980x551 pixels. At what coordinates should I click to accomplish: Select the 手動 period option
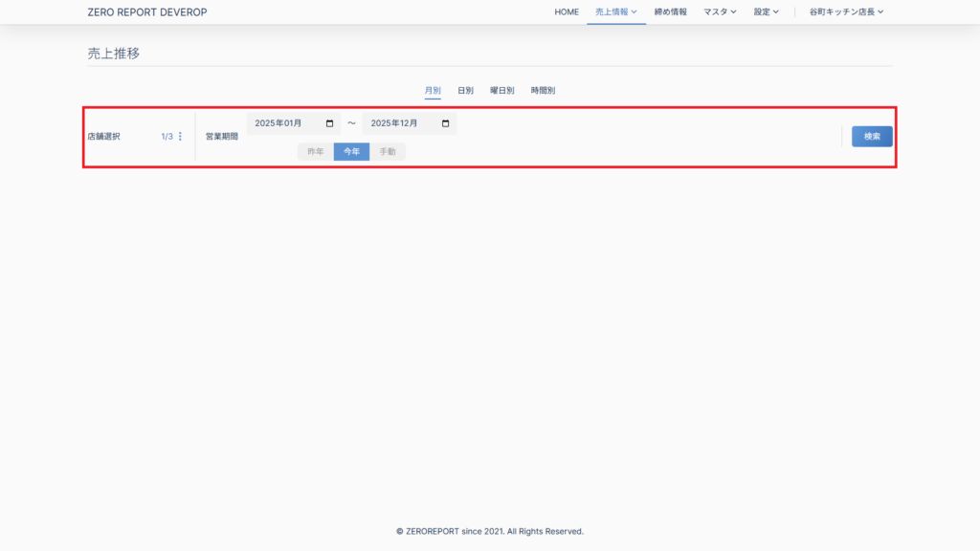click(x=388, y=152)
